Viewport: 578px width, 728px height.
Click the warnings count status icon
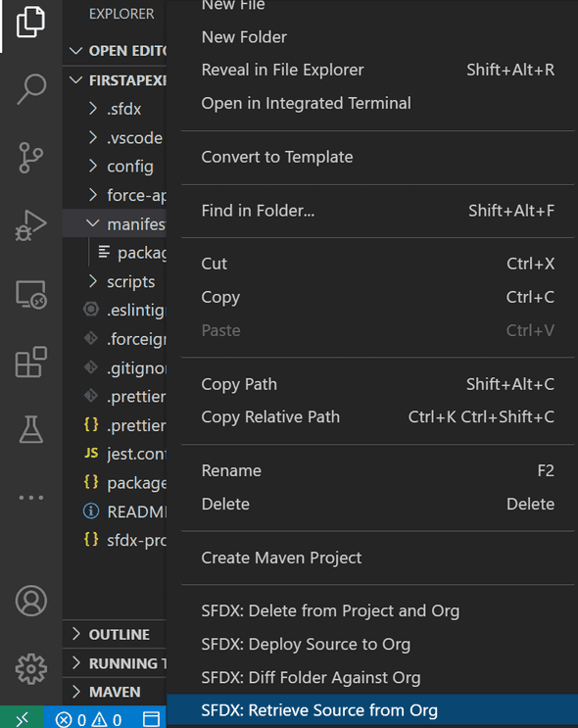point(107,720)
